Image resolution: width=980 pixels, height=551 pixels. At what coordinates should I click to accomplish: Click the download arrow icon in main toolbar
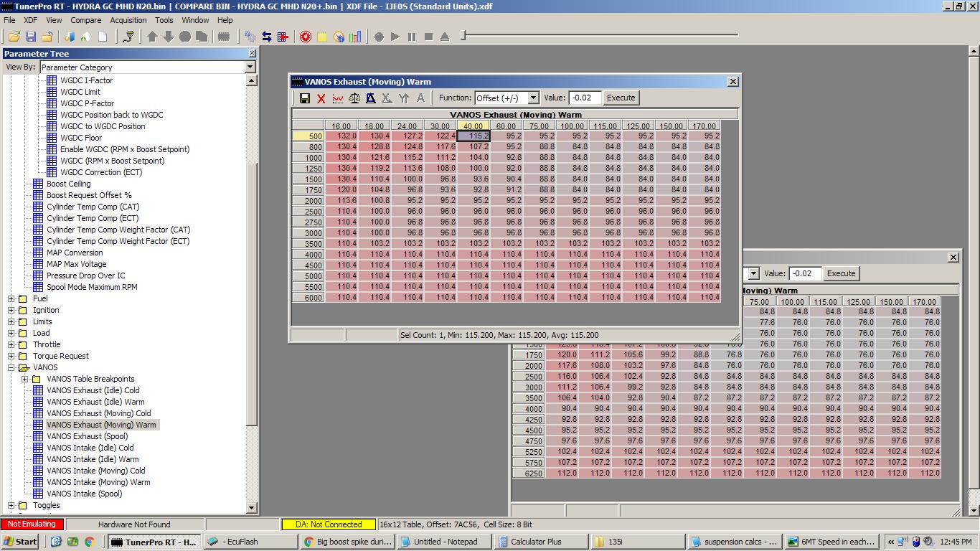pos(169,37)
